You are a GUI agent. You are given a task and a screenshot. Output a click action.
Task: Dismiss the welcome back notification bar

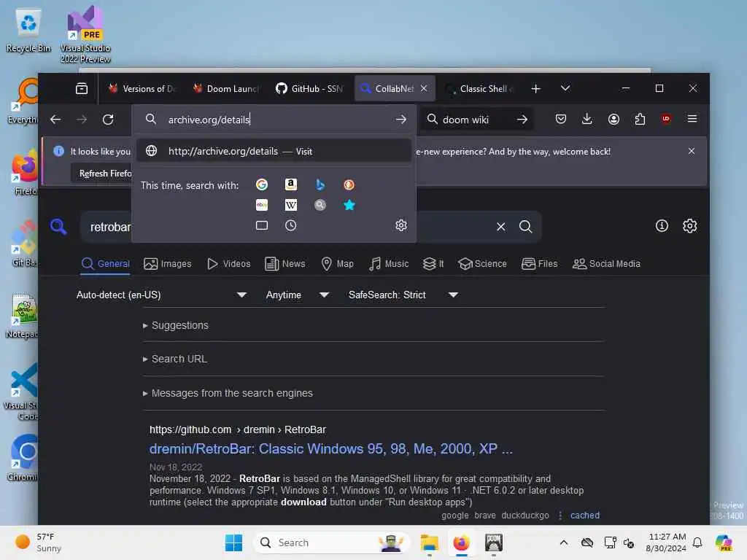(692, 151)
